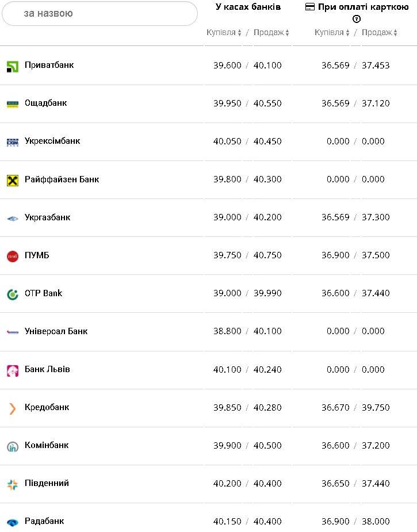Click the Райффайзен Банк logo icon
This screenshot has width=417, height=532.
13,180
